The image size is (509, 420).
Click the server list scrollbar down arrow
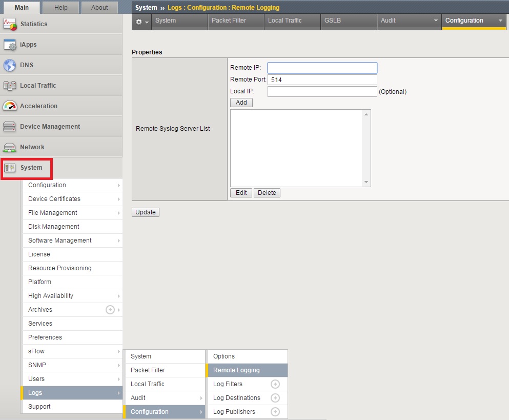click(366, 182)
